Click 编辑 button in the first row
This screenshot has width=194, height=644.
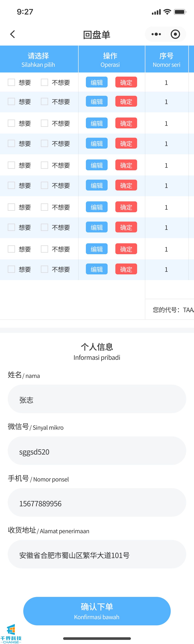tap(97, 82)
